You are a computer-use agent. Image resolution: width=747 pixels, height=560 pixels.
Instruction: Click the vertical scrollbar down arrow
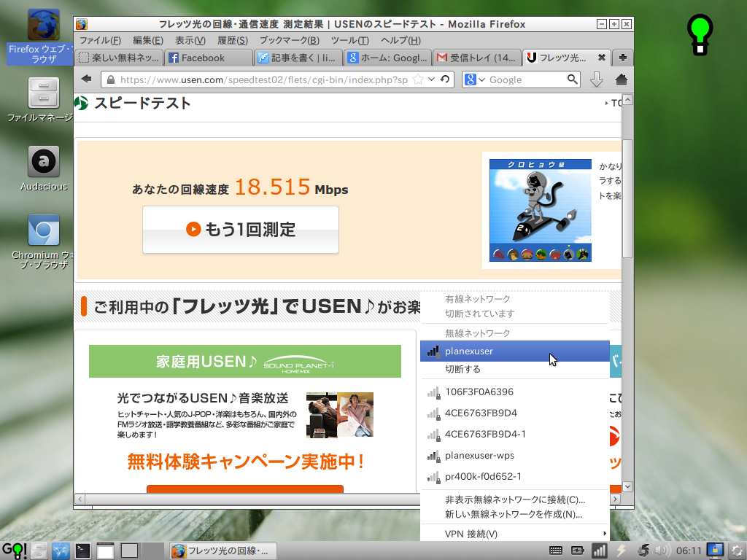coord(627,486)
